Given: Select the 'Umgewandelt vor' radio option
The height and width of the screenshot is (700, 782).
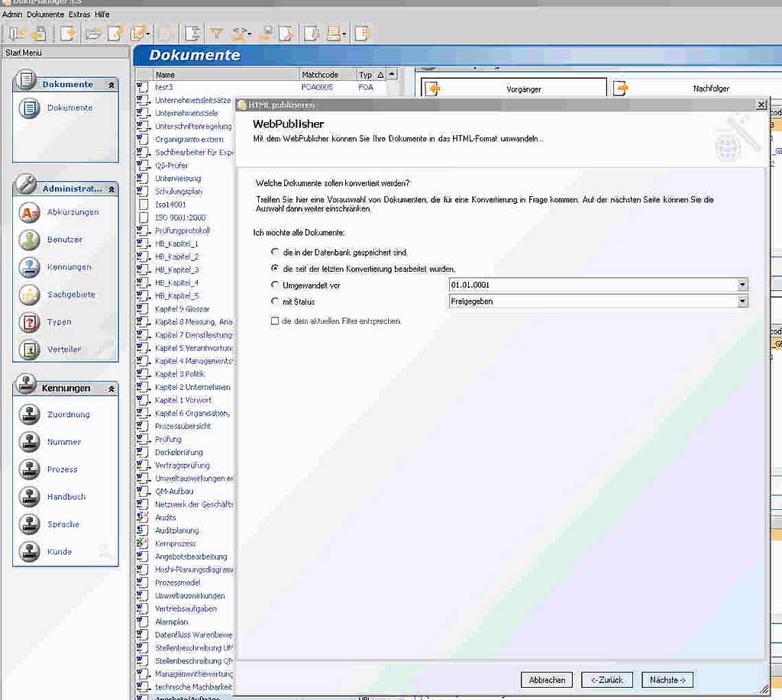Looking at the screenshot, I should (x=275, y=285).
